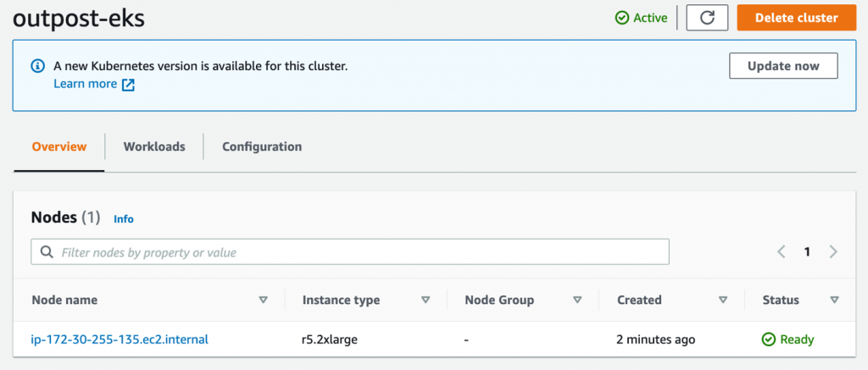Select the Overview tab

click(x=59, y=147)
